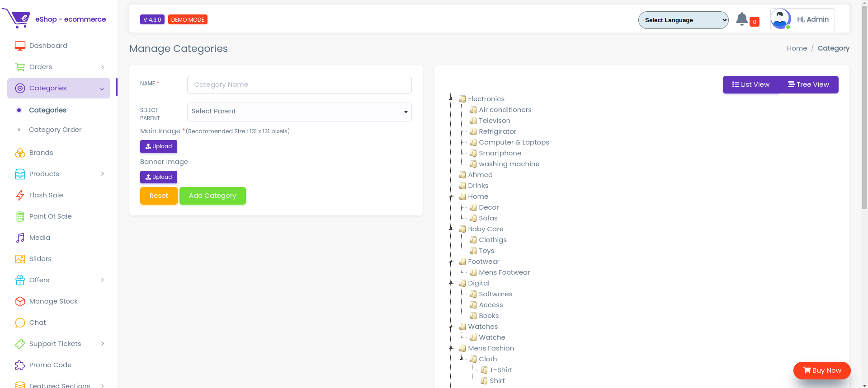The image size is (868, 388).
Task: Open the Select Language dropdown
Action: 683,20
